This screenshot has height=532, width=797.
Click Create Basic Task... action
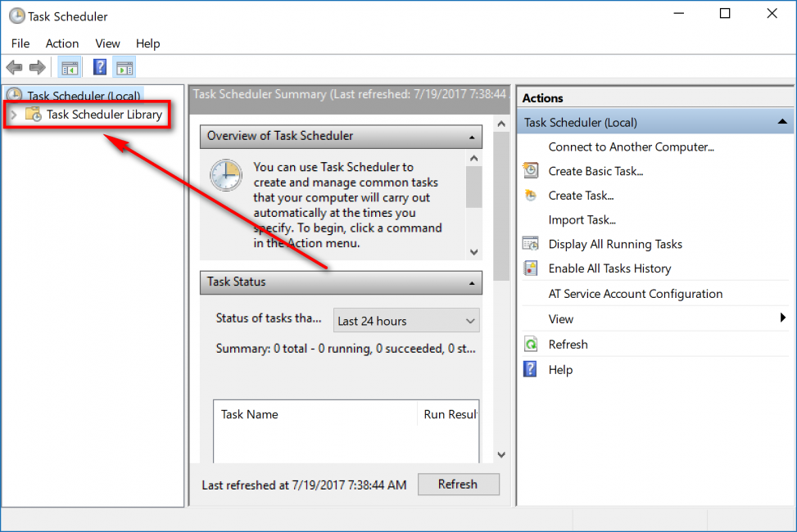coord(595,171)
